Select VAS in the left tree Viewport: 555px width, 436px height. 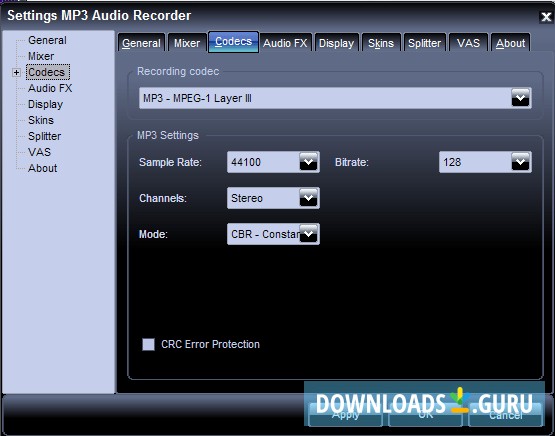(39, 152)
